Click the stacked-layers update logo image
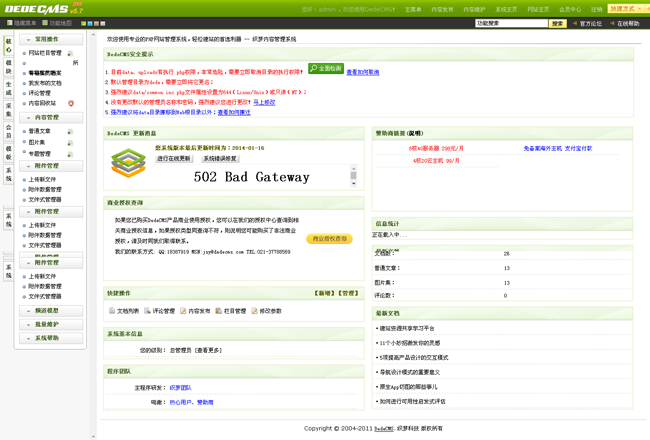 pos(129,163)
